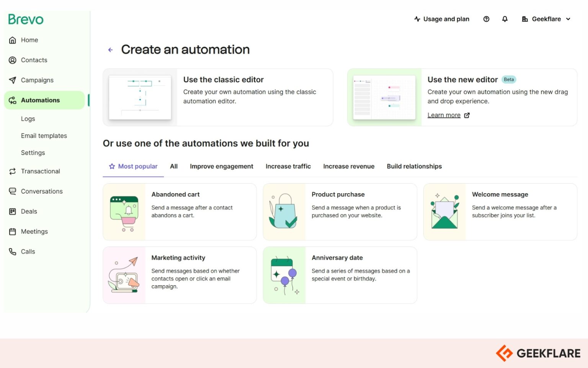
Task: Click the Calls phone icon
Action: pos(13,252)
